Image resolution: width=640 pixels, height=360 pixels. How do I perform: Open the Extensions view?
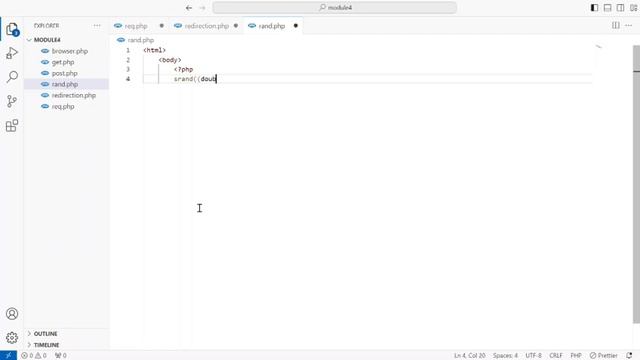tap(12, 125)
